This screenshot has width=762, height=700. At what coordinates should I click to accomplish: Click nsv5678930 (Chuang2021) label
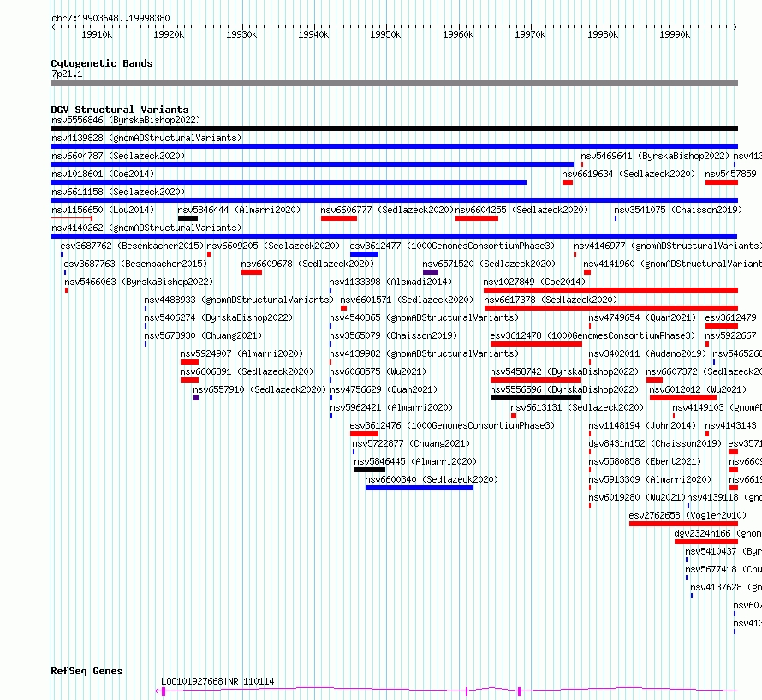tap(203, 335)
